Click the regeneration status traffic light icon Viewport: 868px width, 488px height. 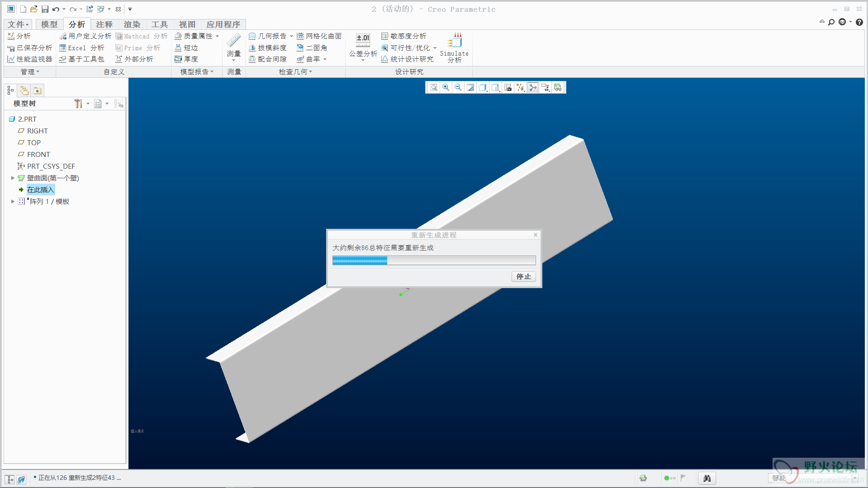[670, 478]
